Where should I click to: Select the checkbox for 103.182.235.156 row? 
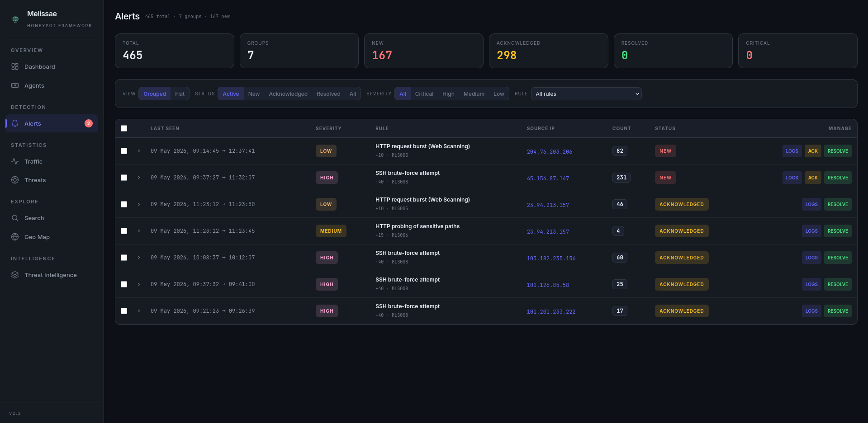tap(124, 258)
